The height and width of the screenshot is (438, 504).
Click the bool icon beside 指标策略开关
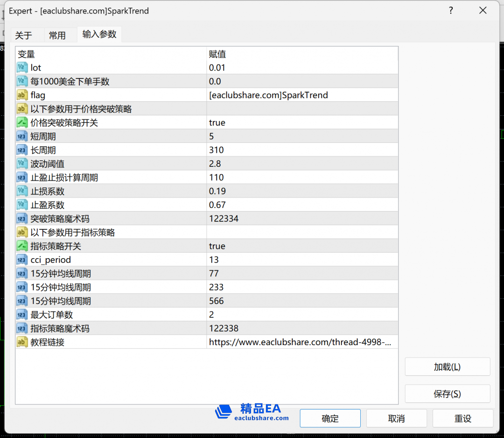tap(22, 246)
